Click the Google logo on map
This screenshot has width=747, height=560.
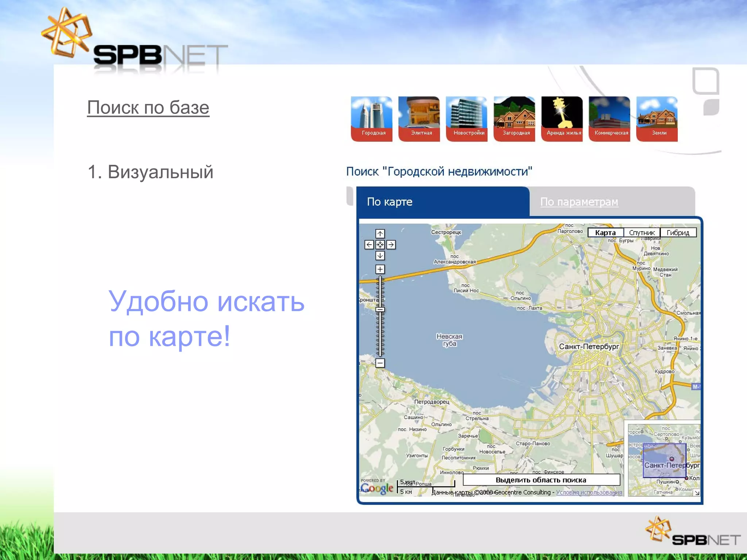[x=377, y=488]
